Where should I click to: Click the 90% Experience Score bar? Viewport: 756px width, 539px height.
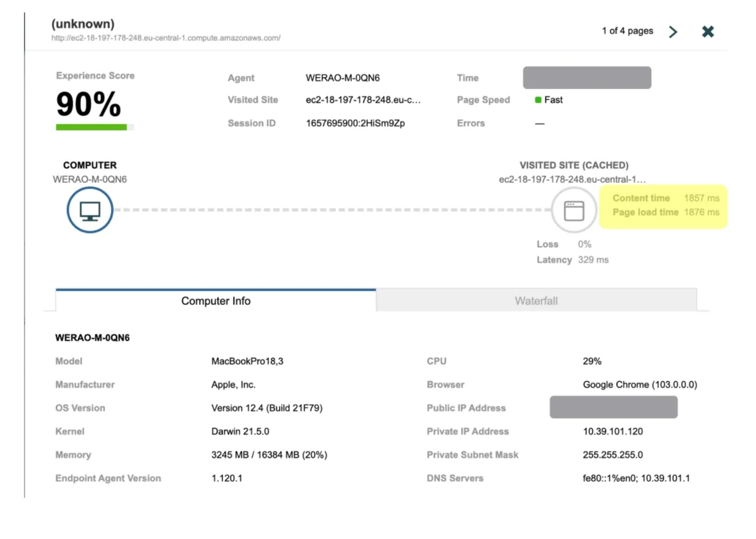[x=91, y=127]
